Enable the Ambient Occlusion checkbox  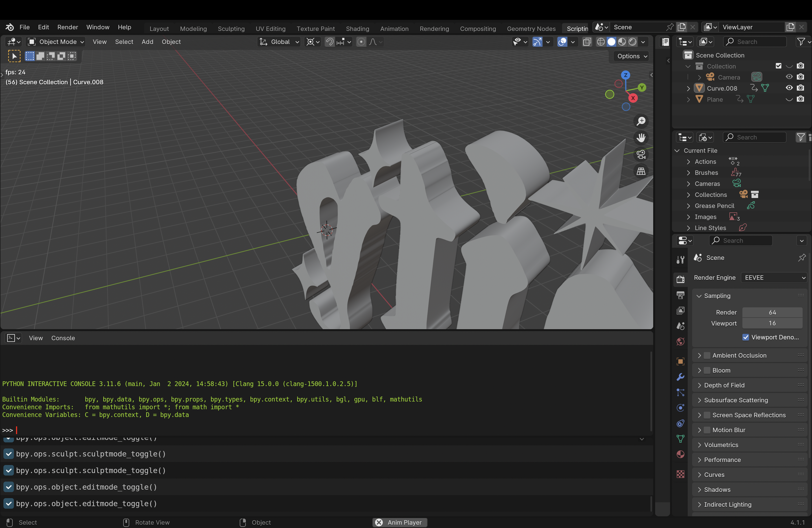pos(707,356)
